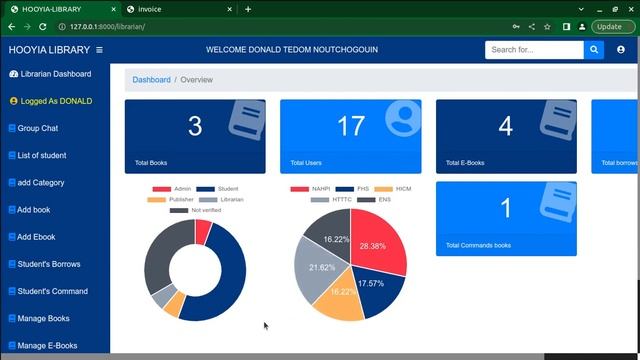Click the Dashboard breadcrumb link
Viewport: 640px width, 360px height.
click(151, 80)
